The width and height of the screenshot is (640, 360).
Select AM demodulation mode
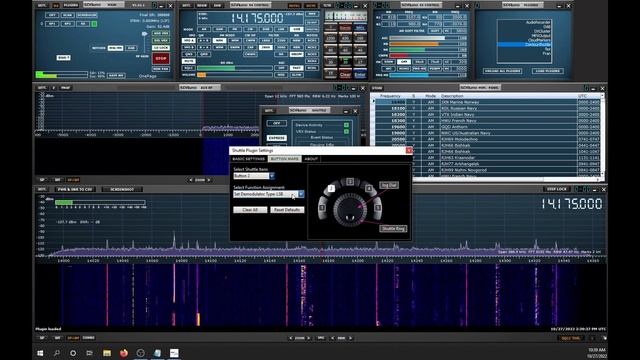204,29
